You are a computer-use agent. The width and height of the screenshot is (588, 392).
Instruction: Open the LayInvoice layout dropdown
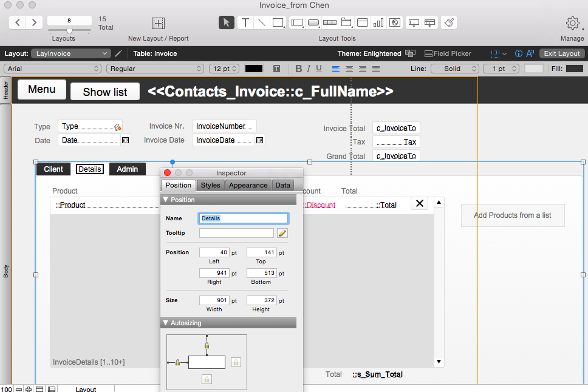tap(71, 53)
